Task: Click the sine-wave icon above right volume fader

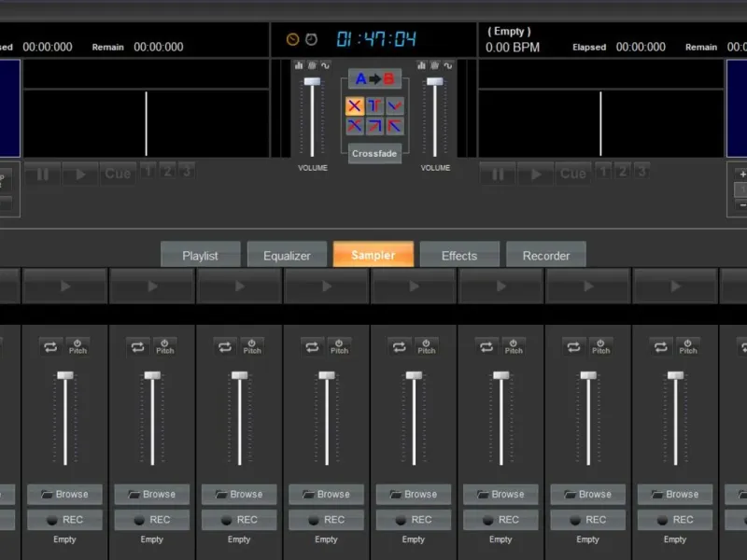Action: [x=448, y=65]
